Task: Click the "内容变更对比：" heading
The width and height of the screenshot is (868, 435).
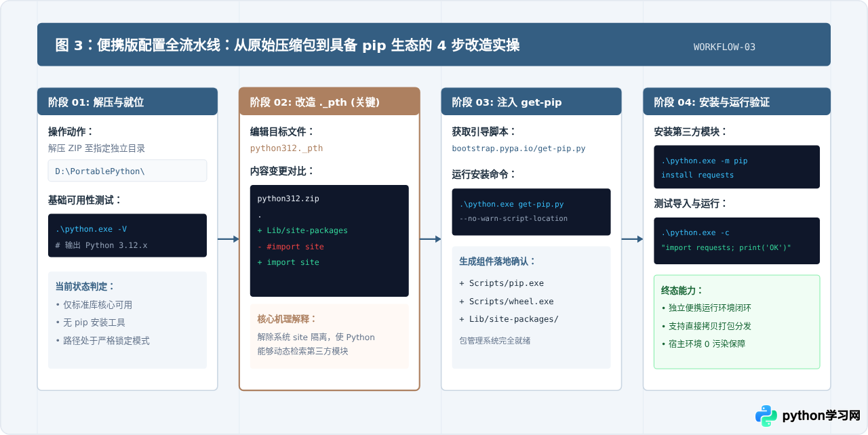Action: click(x=283, y=171)
